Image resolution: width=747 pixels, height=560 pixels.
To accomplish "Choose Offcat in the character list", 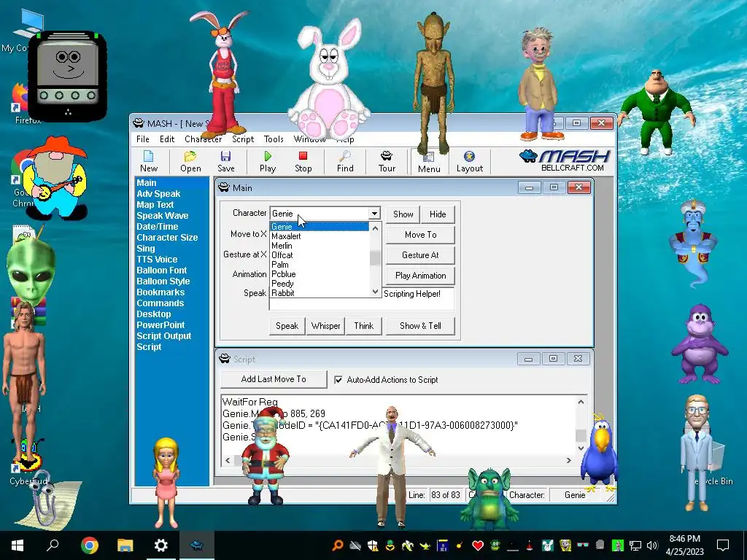I will pos(320,255).
